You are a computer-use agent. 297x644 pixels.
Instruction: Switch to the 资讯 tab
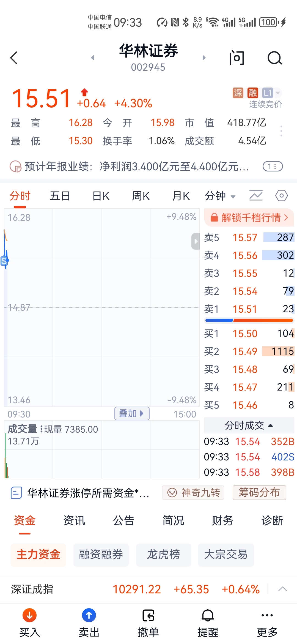pyautogui.click(x=74, y=520)
